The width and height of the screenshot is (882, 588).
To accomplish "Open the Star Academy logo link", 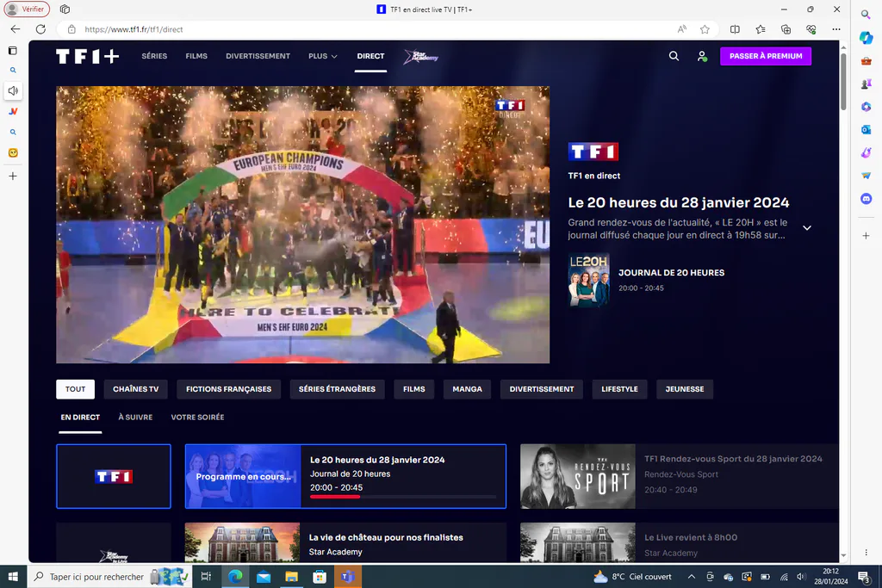I will (x=420, y=57).
